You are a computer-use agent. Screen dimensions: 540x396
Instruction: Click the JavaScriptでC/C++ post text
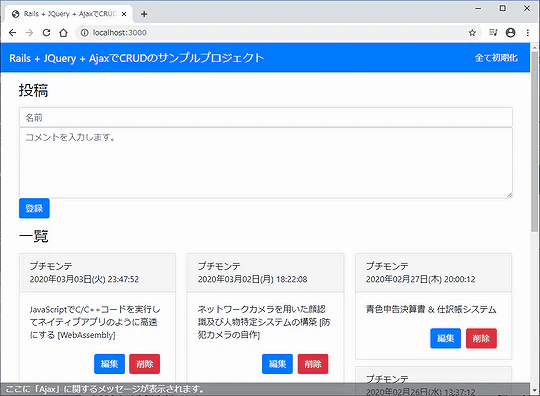[x=94, y=322]
